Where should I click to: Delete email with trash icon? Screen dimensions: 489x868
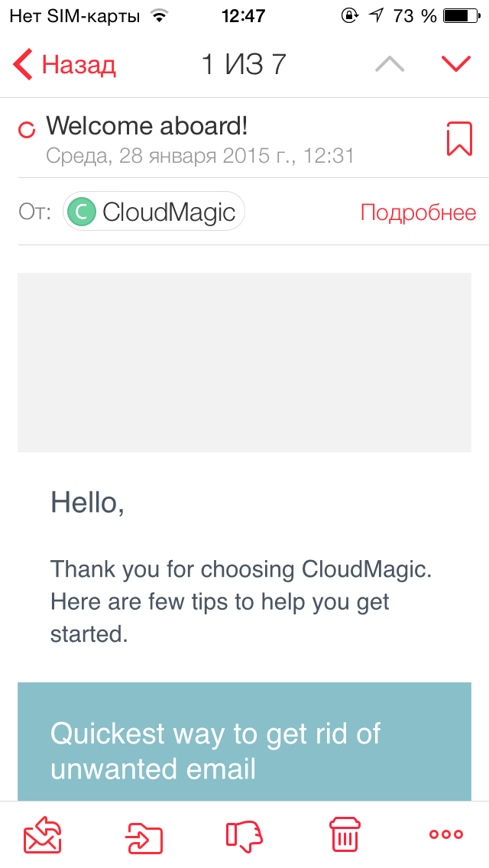click(x=345, y=834)
